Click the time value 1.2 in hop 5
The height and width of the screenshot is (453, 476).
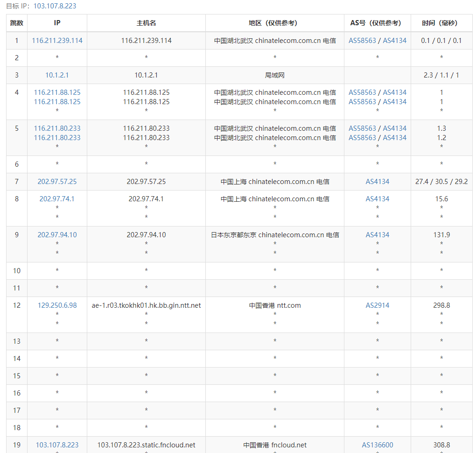click(x=441, y=138)
